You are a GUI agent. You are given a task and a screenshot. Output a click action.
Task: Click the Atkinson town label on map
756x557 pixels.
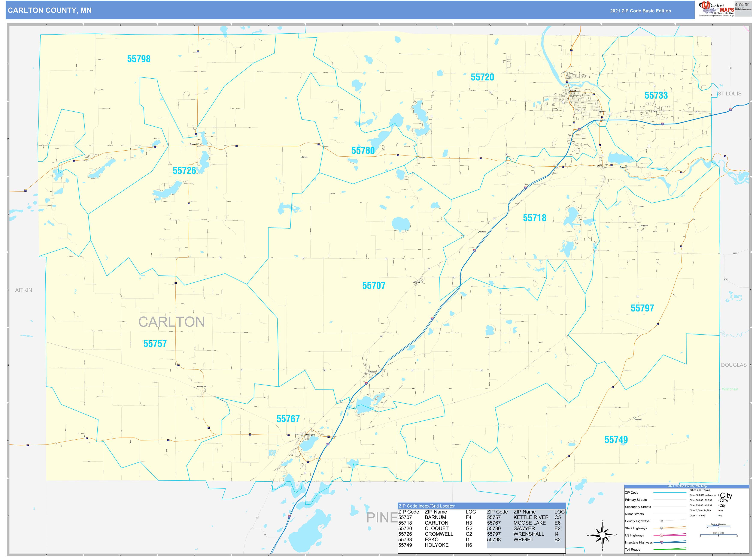[x=482, y=232]
